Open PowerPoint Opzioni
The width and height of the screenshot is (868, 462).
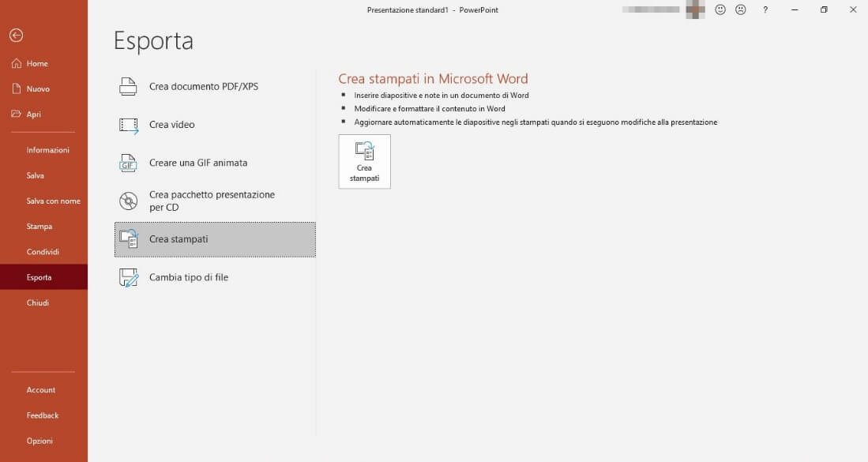(39, 441)
